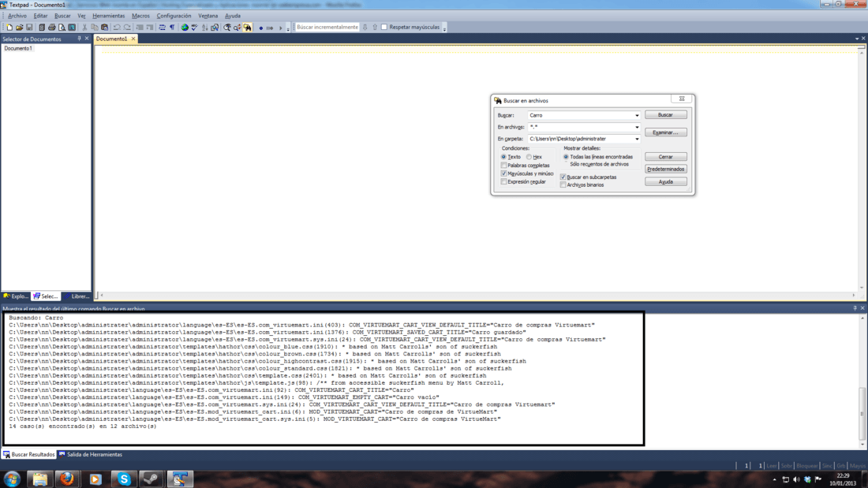Viewport: 868px width, 488px height.
Task: Open Print Preview from toolbar
Action: (x=62, y=27)
